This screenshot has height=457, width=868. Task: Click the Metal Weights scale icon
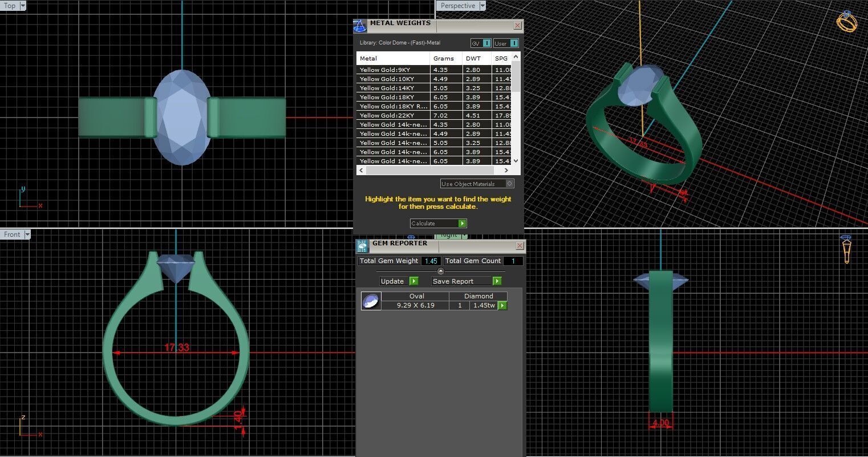click(x=360, y=26)
